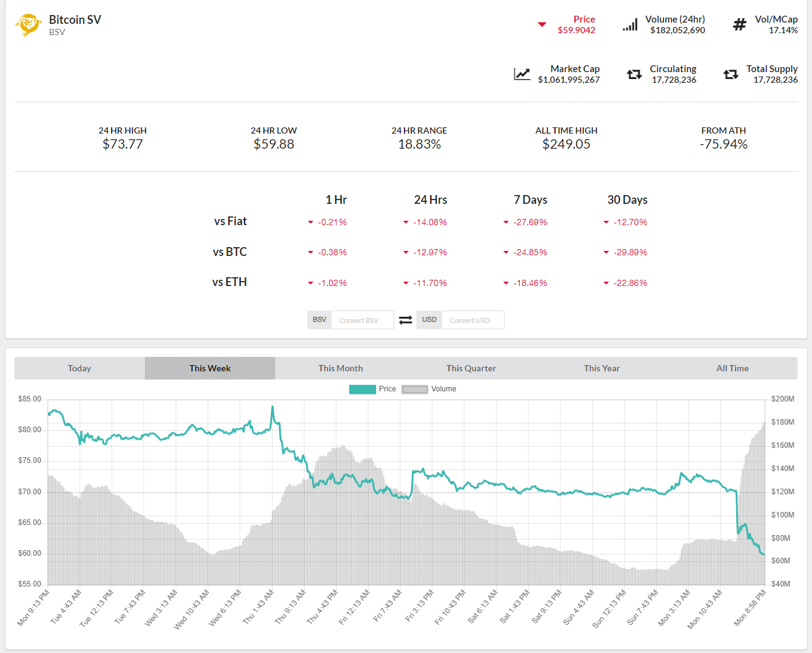
Task: Click down arrow beside vs BTC -24.85%
Action: pos(506,252)
